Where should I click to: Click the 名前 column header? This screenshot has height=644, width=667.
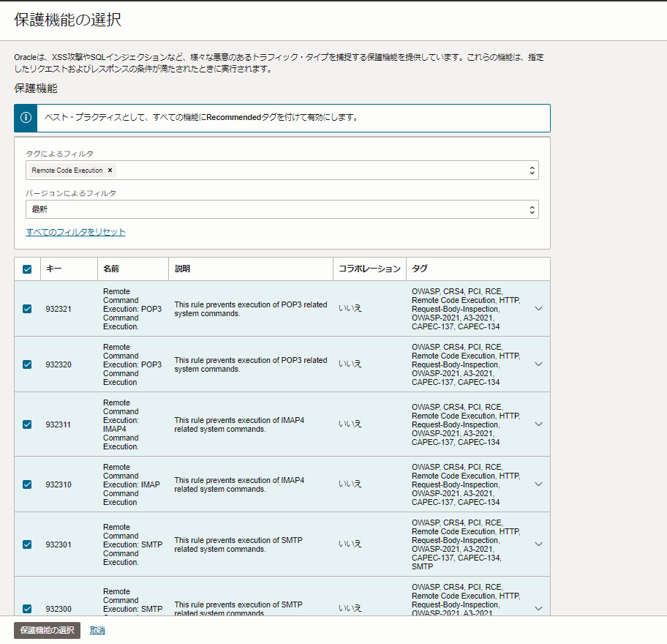coord(111,269)
